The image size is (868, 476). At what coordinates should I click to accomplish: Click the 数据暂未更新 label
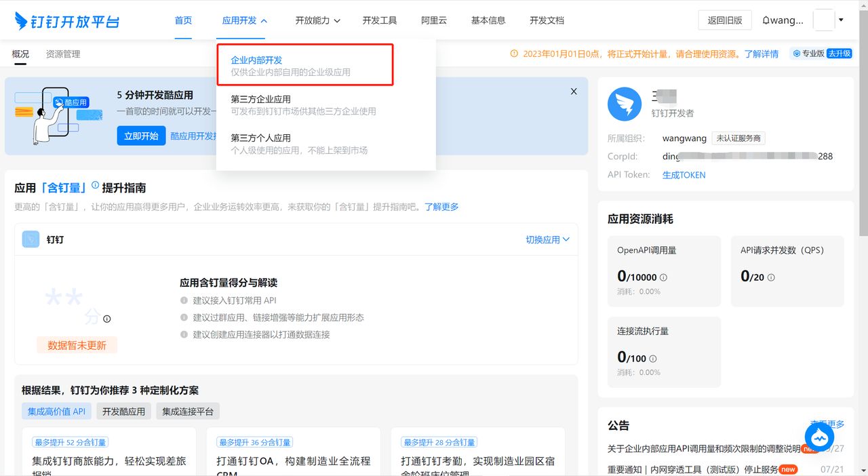pyautogui.click(x=77, y=344)
